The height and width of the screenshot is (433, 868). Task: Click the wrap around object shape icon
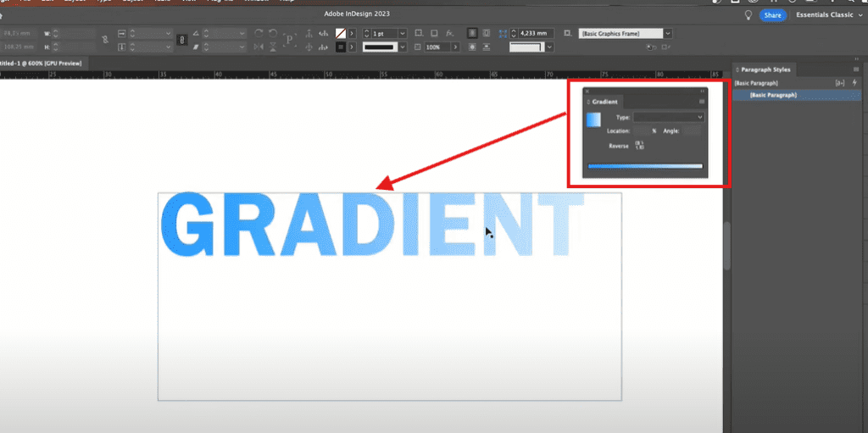click(x=472, y=47)
